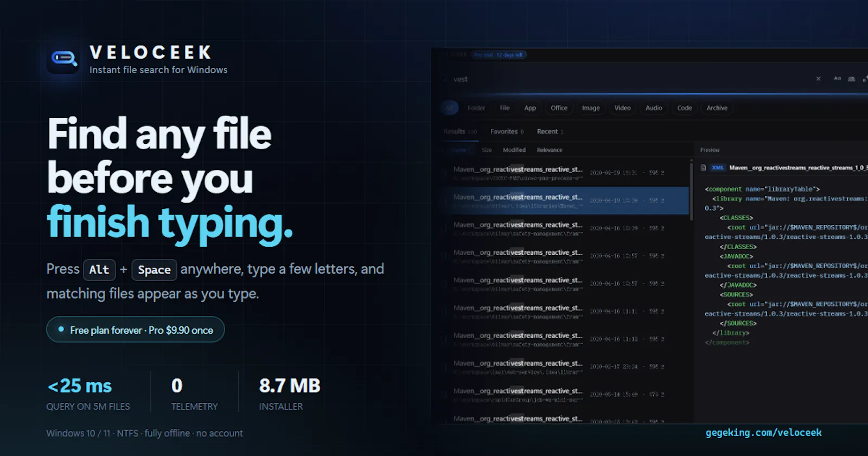Select the All filter chip
The image size is (868, 456).
coord(449,108)
